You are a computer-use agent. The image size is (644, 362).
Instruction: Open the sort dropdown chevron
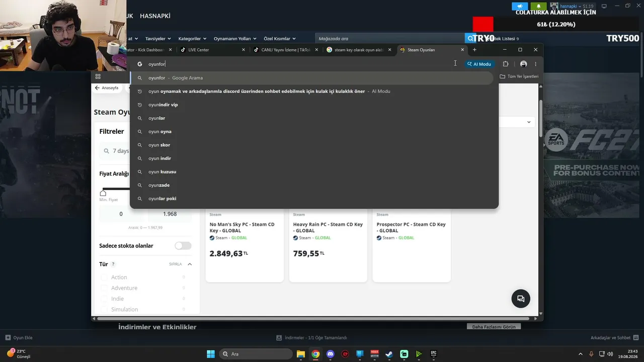[x=529, y=122]
